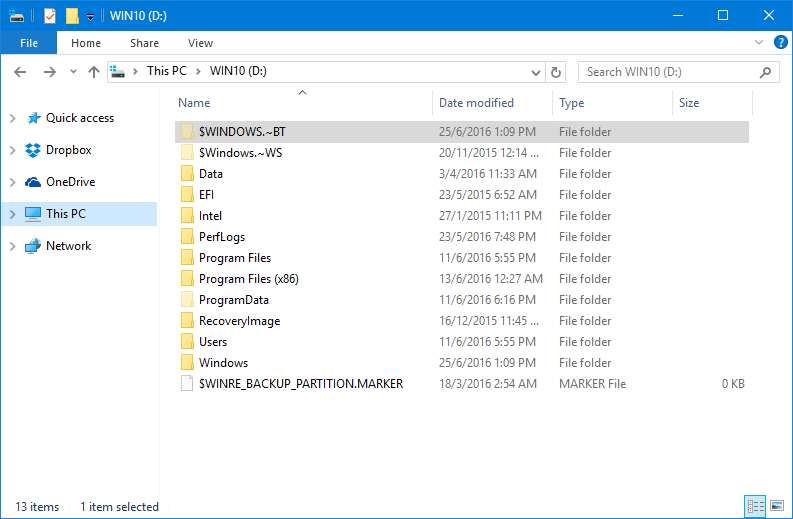This screenshot has height=519, width=793.
Task: Click the New folder quick access icon
Action: 72,16
